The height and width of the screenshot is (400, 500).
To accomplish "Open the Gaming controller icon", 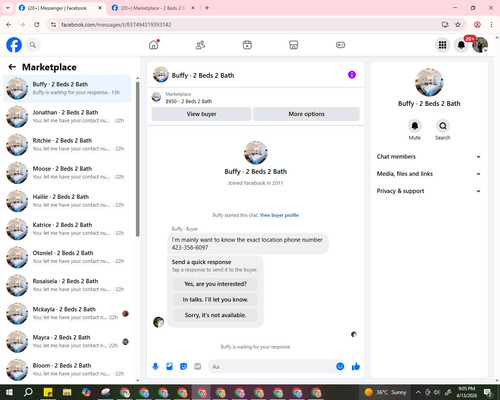I will [340, 45].
